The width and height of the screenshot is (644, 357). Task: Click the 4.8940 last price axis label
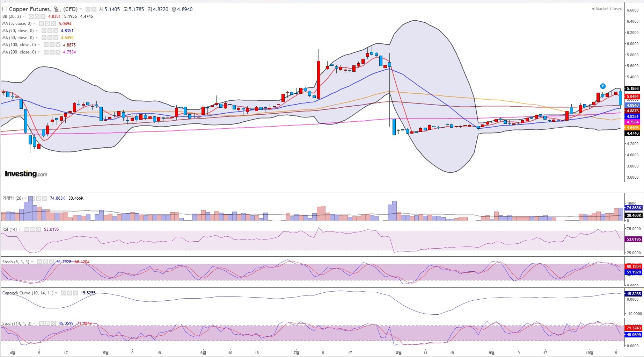click(x=633, y=105)
